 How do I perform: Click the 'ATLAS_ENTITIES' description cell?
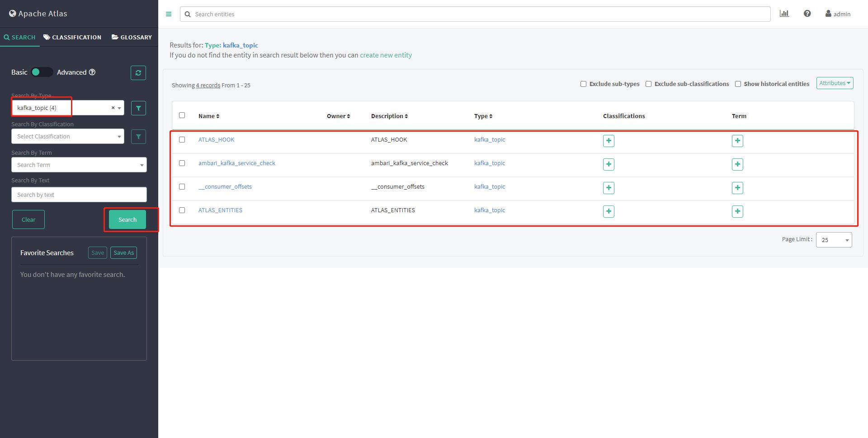coord(393,210)
